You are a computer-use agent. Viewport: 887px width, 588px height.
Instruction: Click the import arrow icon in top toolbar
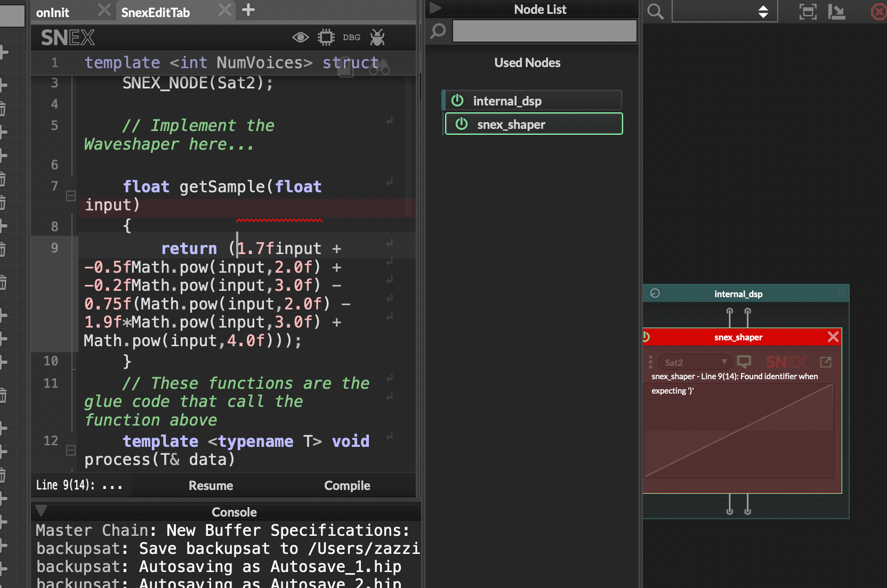(836, 12)
